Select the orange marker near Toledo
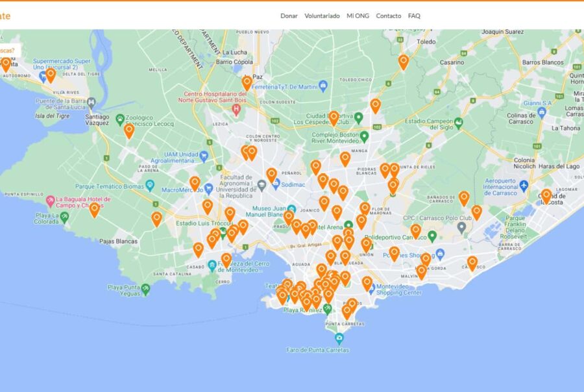The width and height of the screenshot is (584, 392). [x=404, y=62]
